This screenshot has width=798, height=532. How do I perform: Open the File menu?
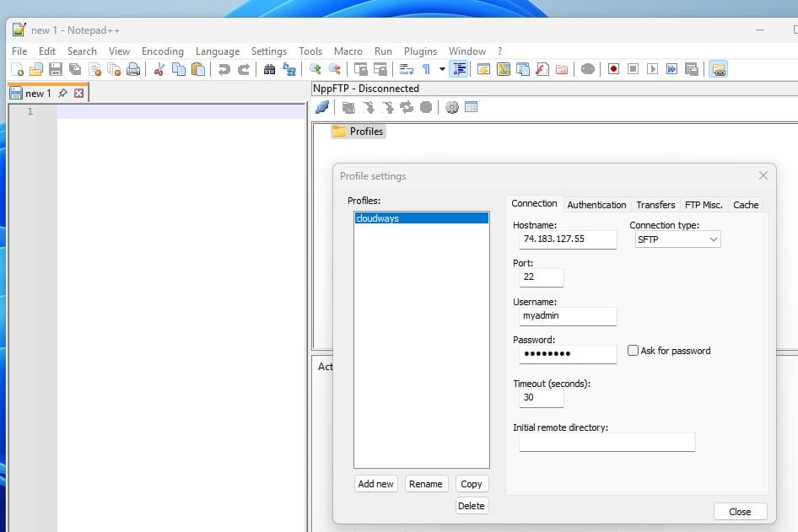coord(19,51)
